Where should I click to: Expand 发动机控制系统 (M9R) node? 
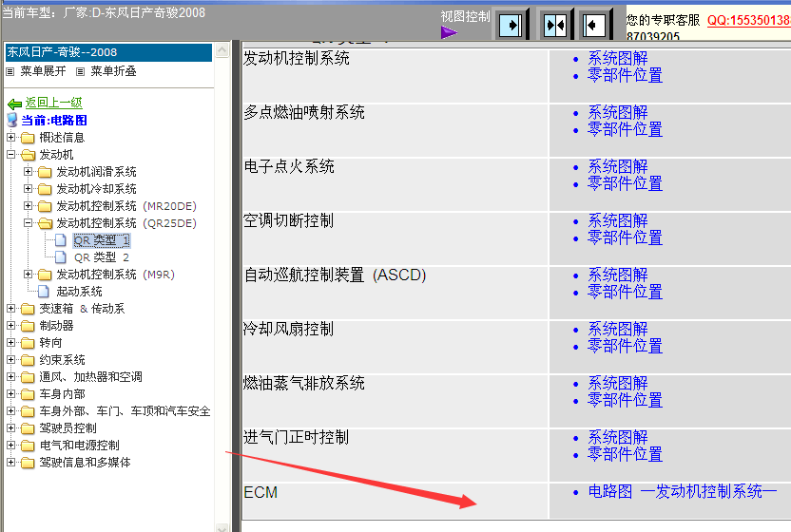[x=28, y=275]
